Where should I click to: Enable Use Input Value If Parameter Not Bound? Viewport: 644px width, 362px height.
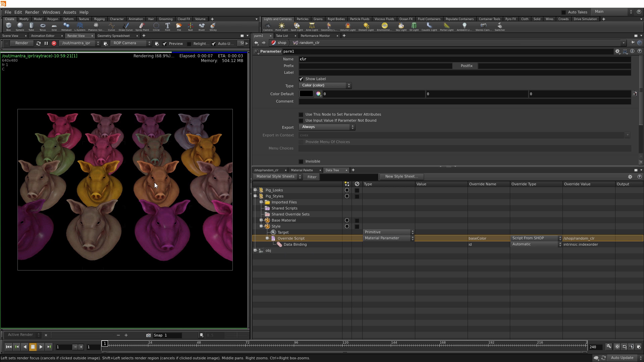(x=301, y=120)
